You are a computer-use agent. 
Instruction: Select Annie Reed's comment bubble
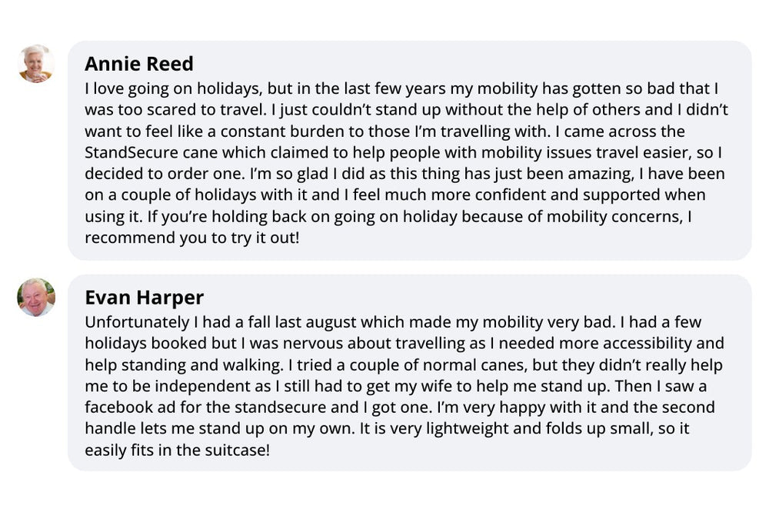409,151
